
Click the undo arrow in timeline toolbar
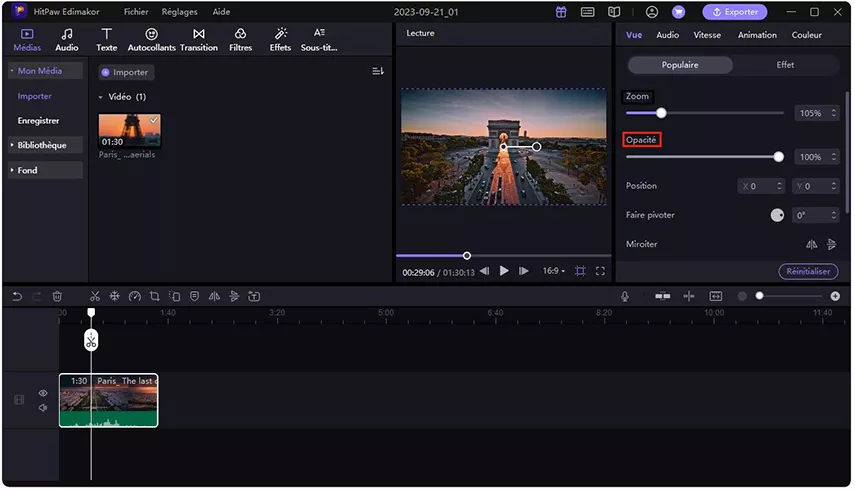tap(17, 297)
